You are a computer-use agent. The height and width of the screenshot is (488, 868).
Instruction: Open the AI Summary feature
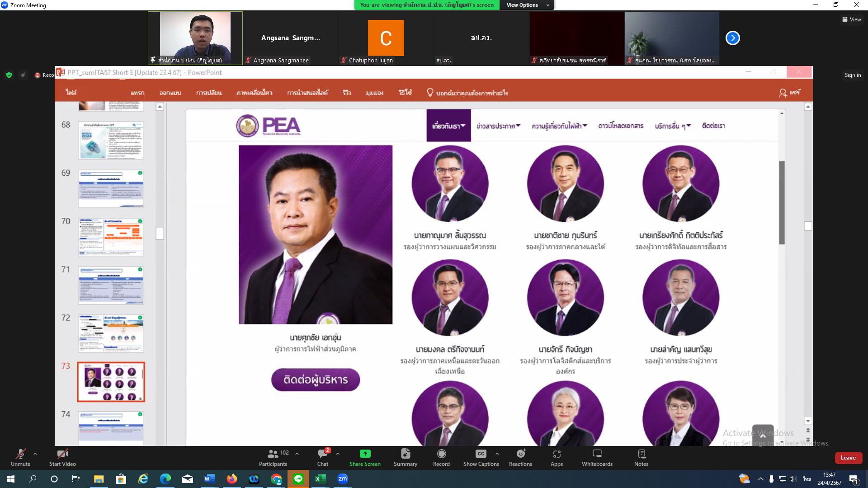click(x=406, y=457)
